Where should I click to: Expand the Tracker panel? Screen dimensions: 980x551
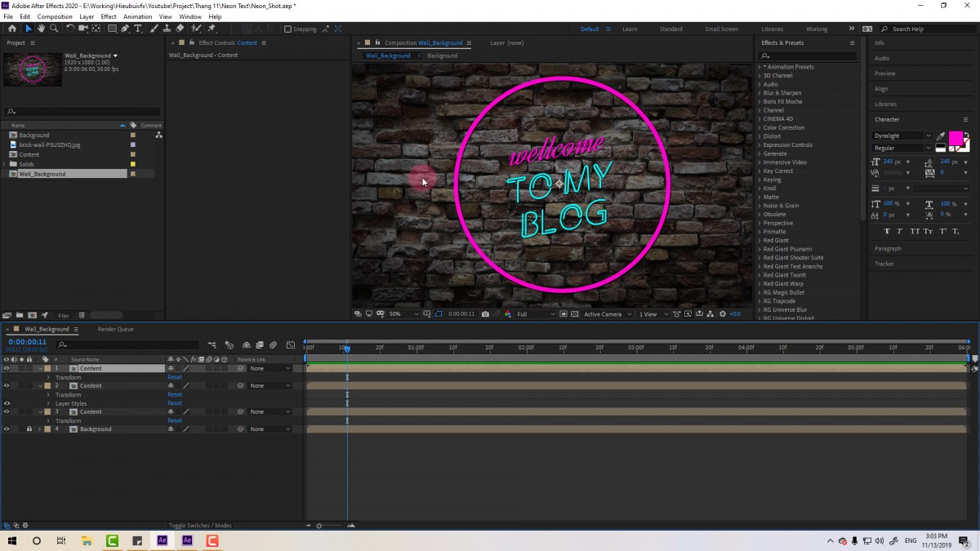884,264
